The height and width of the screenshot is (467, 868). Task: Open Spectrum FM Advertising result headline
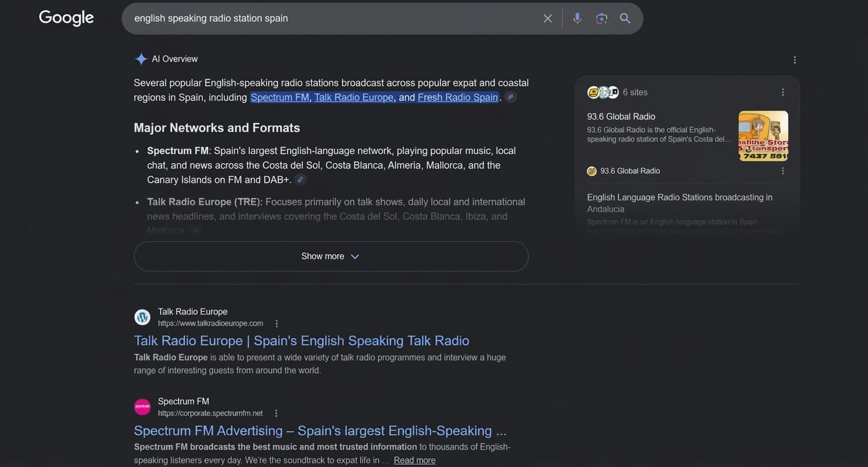[320, 430]
